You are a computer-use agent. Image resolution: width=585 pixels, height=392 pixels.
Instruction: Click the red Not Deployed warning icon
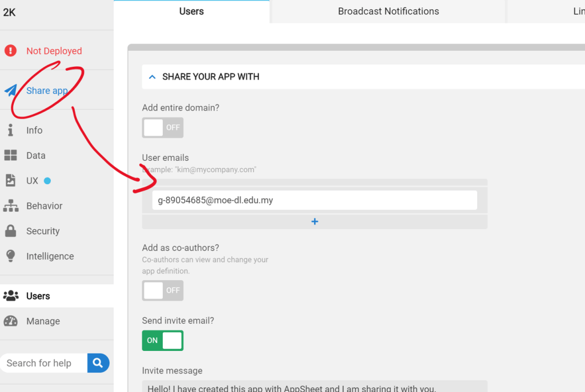10,51
